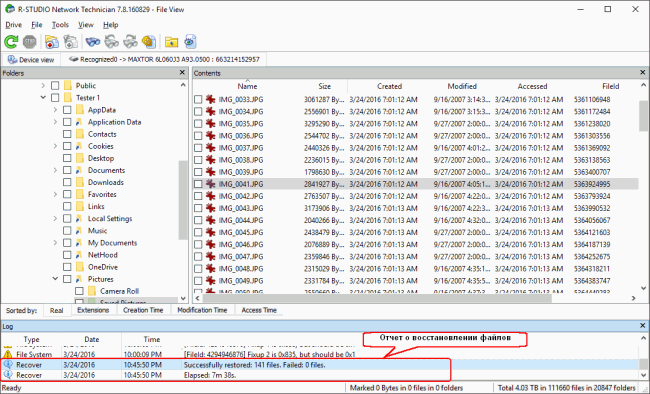This screenshot has height=394, width=650.
Task: Open the Help menu
Action: click(111, 25)
